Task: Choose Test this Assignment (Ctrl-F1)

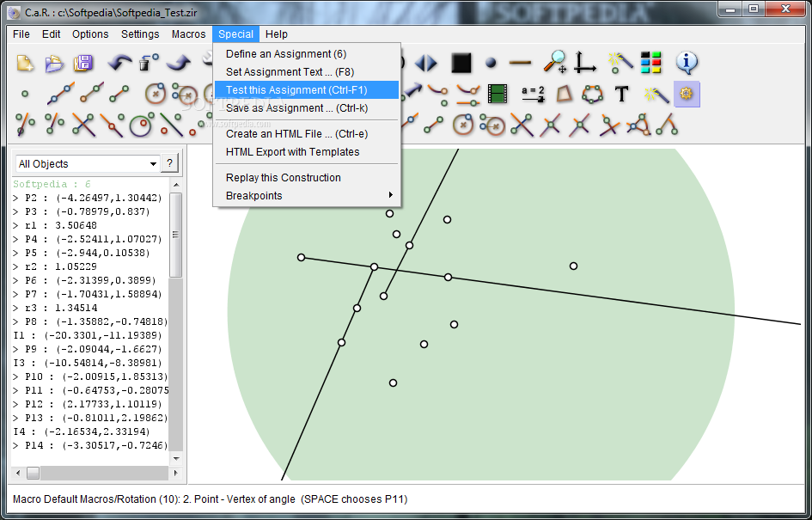Action: coord(307,90)
